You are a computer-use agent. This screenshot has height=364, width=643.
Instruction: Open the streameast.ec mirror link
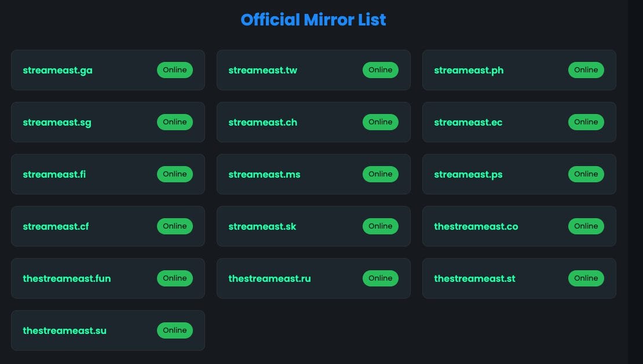pyautogui.click(x=468, y=123)
